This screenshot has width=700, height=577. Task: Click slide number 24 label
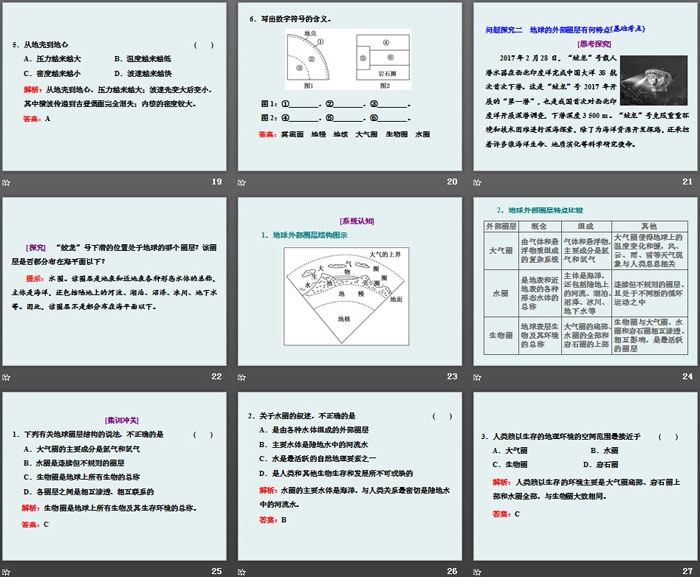(x=688, y=376)
